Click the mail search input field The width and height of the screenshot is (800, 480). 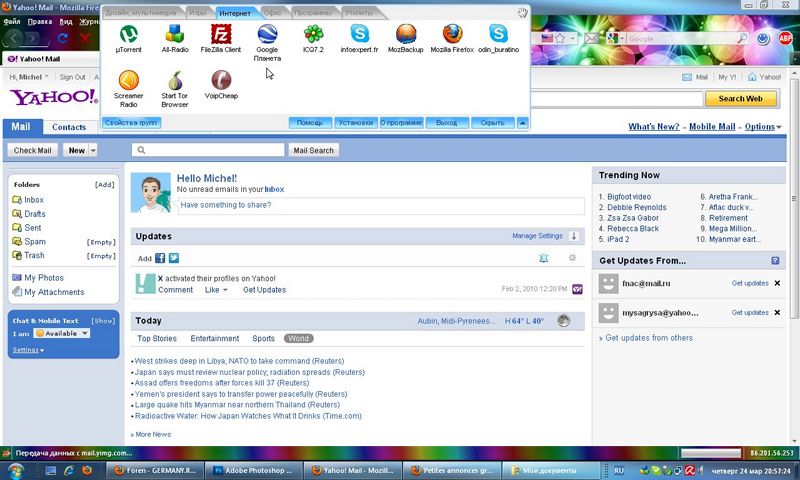210,150
